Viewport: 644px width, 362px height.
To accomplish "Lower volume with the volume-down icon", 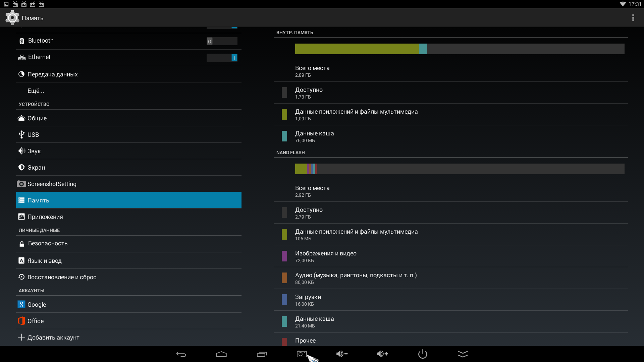I will [342, 354].
